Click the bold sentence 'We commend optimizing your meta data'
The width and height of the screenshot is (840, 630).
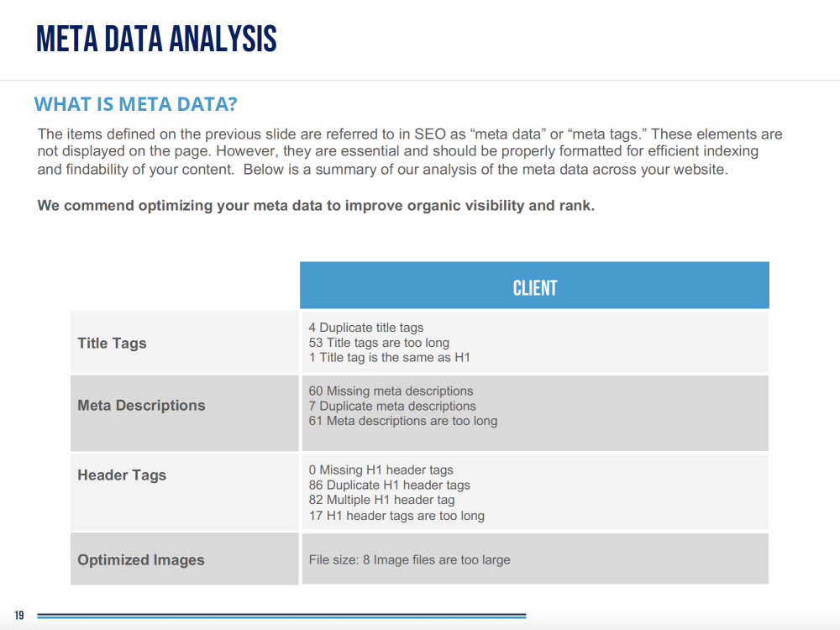(x=316, y=206)
